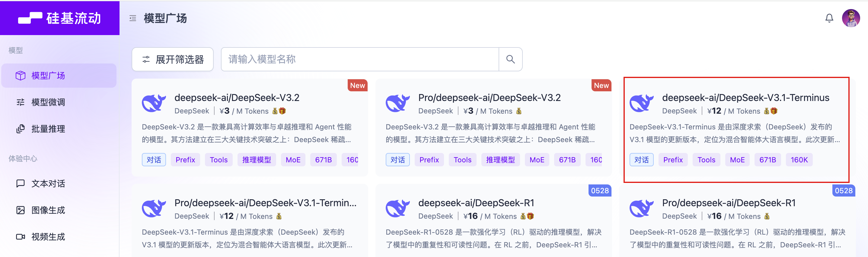Click the New badge on deepseek-ai/DeepSeek-V3.2
The width and height of the screenshot is (868, 257).
[x=358, y=86]
